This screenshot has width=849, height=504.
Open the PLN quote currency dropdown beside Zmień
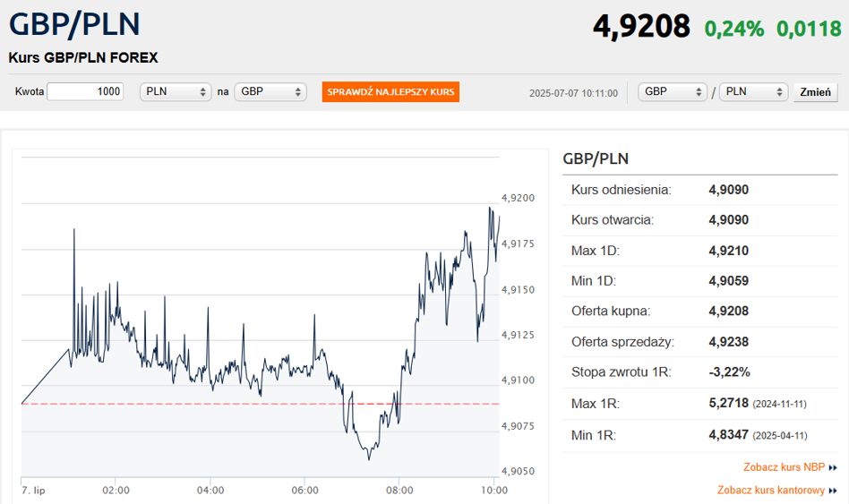[x=753, y=91]
